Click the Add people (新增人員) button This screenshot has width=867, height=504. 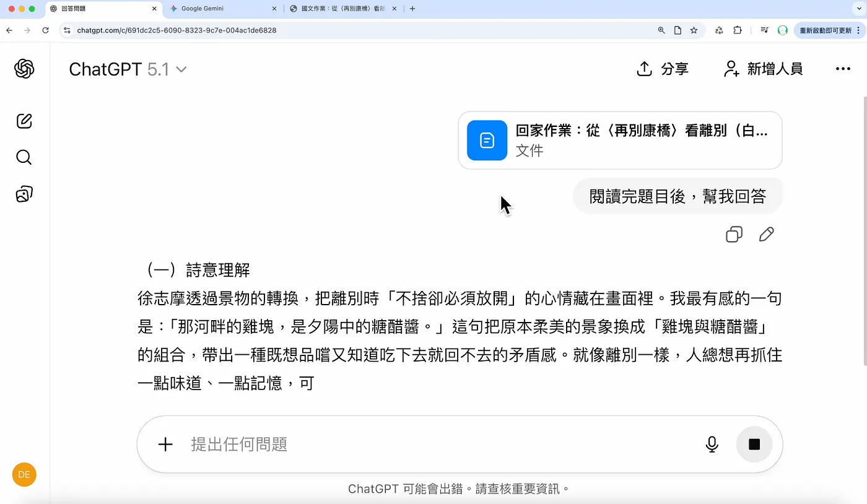click(x=763, y=69)
